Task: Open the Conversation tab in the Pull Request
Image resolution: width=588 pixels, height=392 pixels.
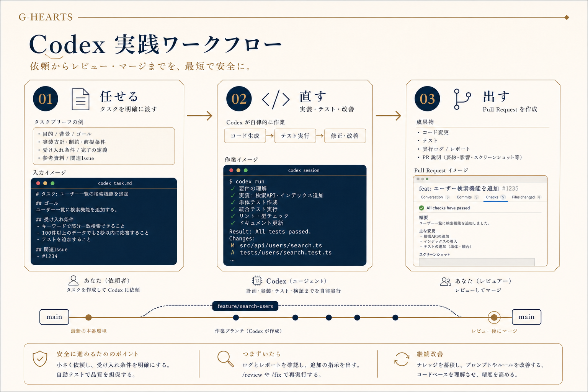Action: pyautogui.click(x=435, y=197)
